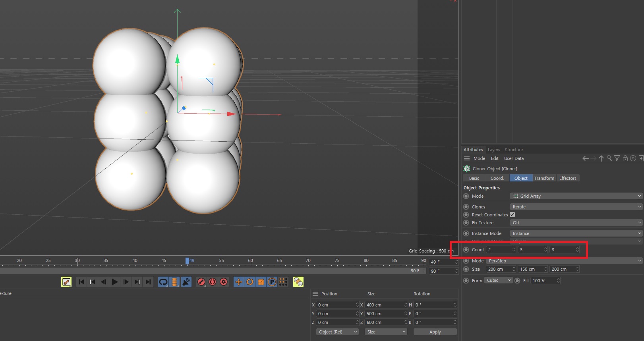Click the Go to Start playback button
Image resolution: width=644 pixels, height=341 pixels.
coord(81,282)
